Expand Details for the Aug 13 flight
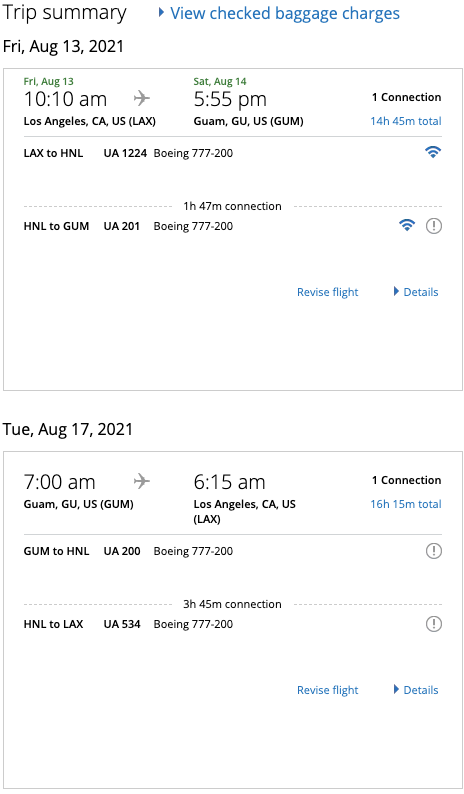This screenshot has width=464, height=794. click(x=416, y=292)
